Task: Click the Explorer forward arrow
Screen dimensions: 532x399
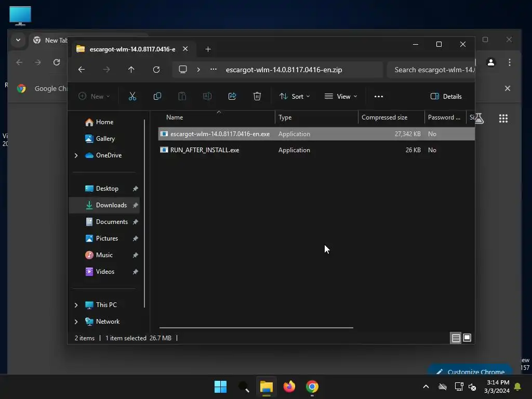Action: click(107, 70)
